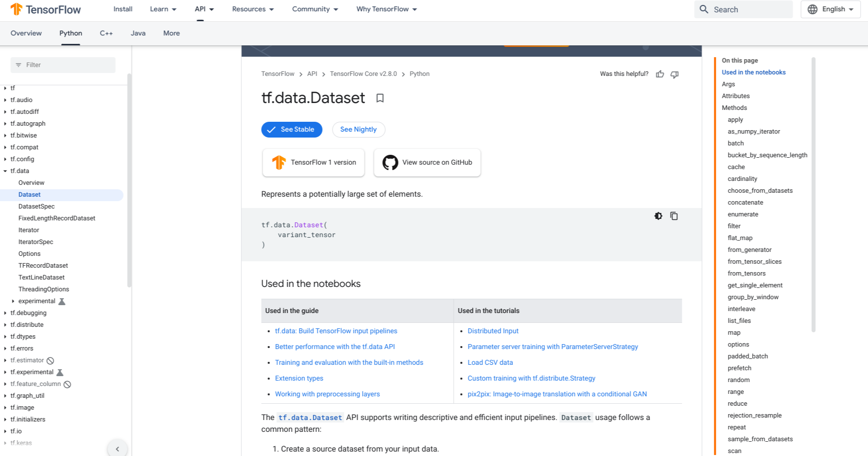868x456 pixels.
Task: Switch to the C++ tab
Action: pyautogui.click(x=106, y=33)
